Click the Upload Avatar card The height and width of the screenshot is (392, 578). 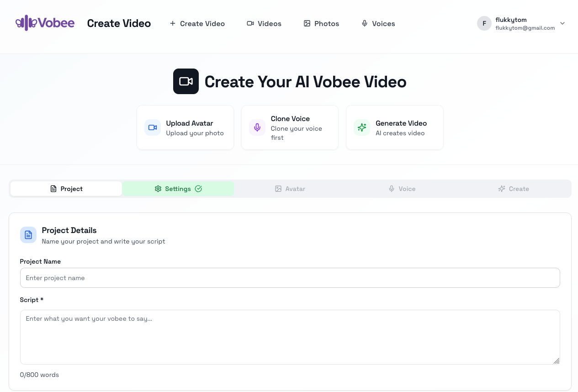pos(185,127)
